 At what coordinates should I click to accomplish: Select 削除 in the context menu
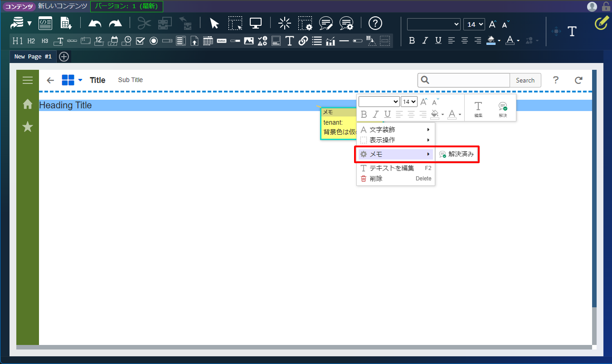376,179
